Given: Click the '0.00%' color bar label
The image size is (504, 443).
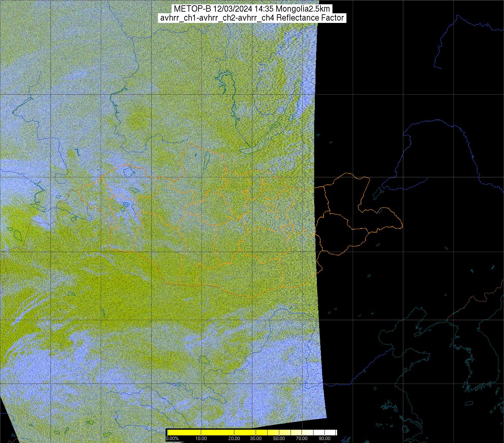Looking at the screenshot, I should pos(172,438).
